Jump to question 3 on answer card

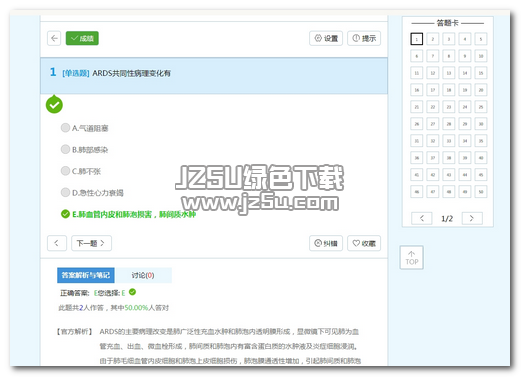[449, 39]
